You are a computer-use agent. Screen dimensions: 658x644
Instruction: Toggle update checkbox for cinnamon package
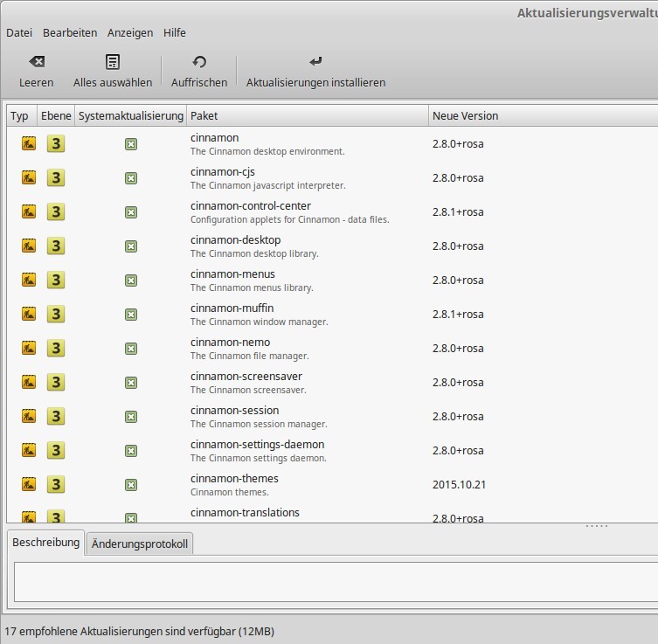click(131, 144)
